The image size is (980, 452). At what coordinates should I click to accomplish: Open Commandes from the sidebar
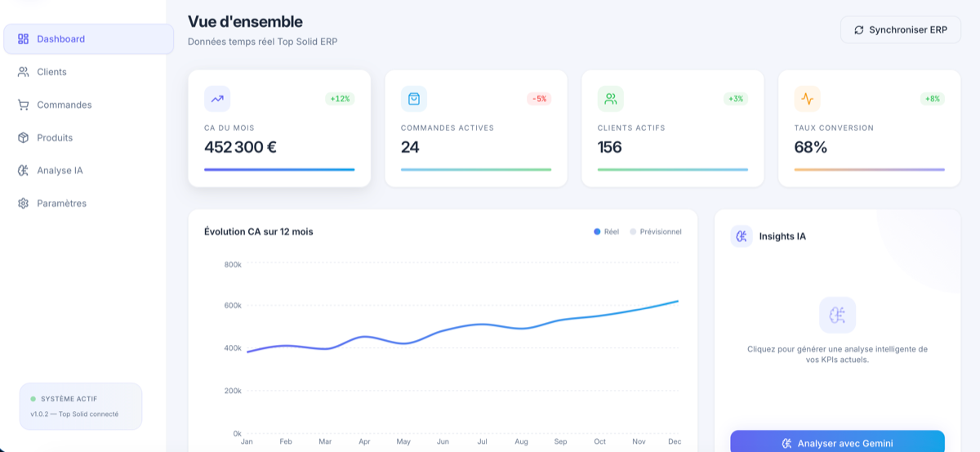pos(88,105)
